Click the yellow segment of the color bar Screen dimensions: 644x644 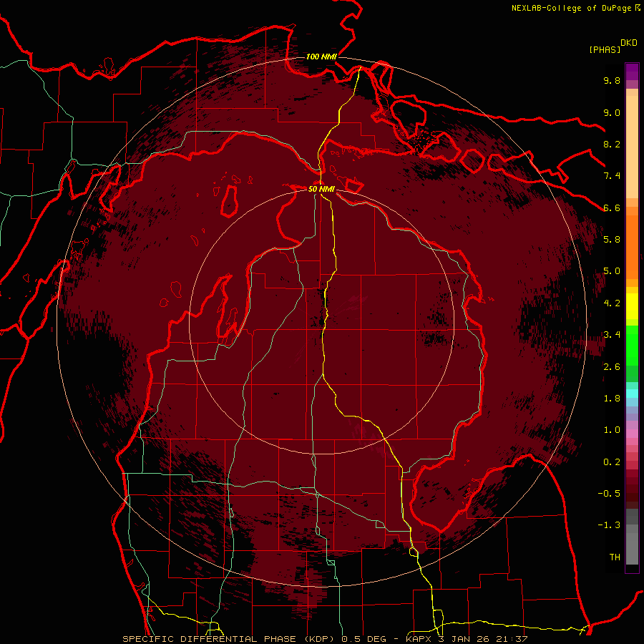click(632, 306)
